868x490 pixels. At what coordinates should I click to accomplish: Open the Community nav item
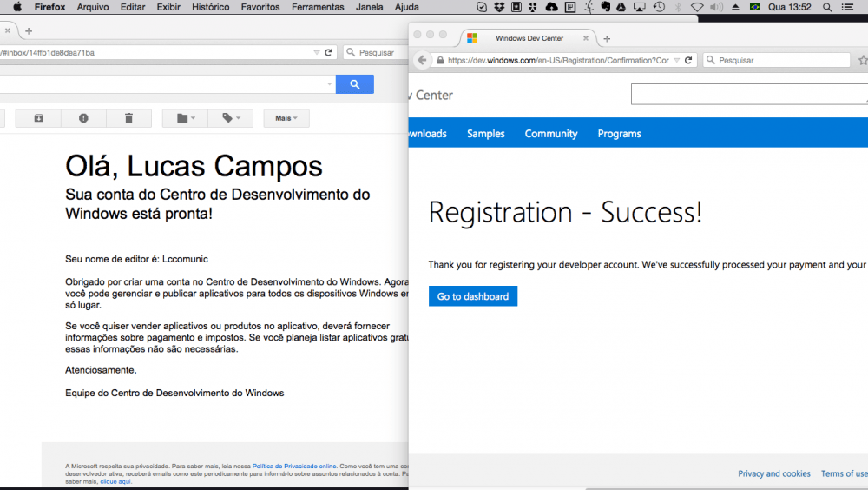[551, 134]
